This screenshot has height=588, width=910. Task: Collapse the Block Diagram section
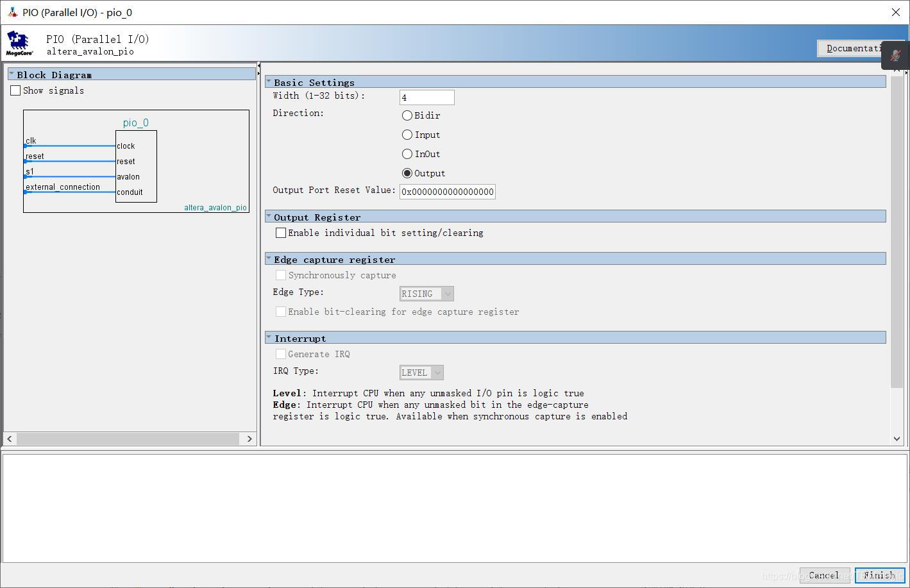pos(12,74)
